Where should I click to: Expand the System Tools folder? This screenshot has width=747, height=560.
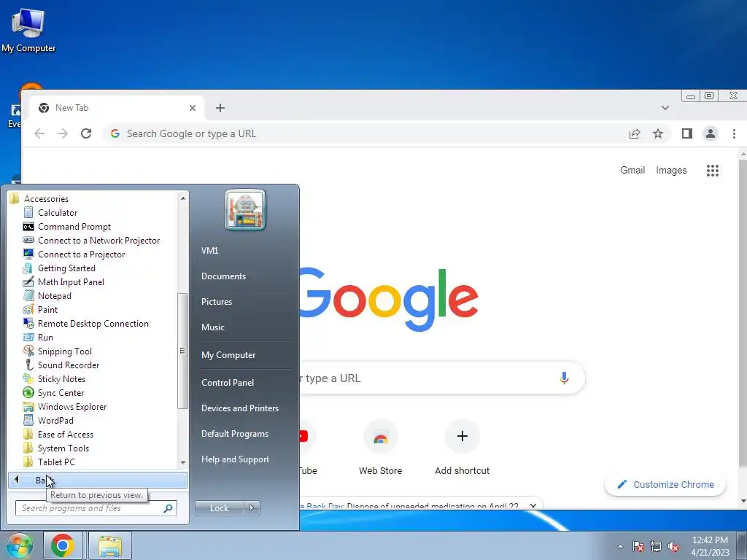click(x=63, y=448)
